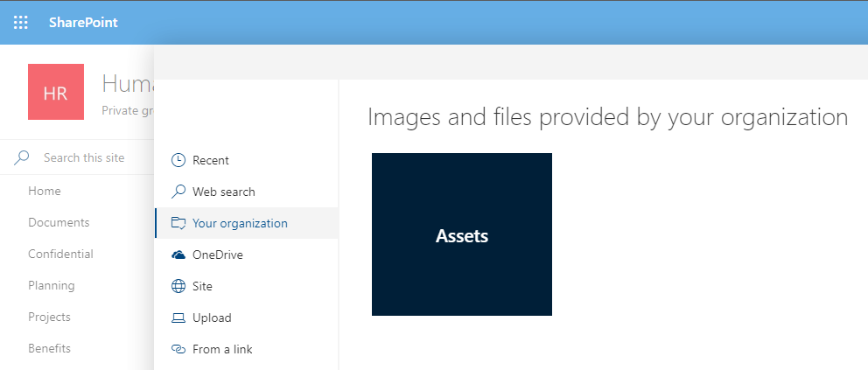Viewport: 868px width, 370px height.
Task: Open Projects in site navigation
Action: pyautogui.click(x=49, y=317)
